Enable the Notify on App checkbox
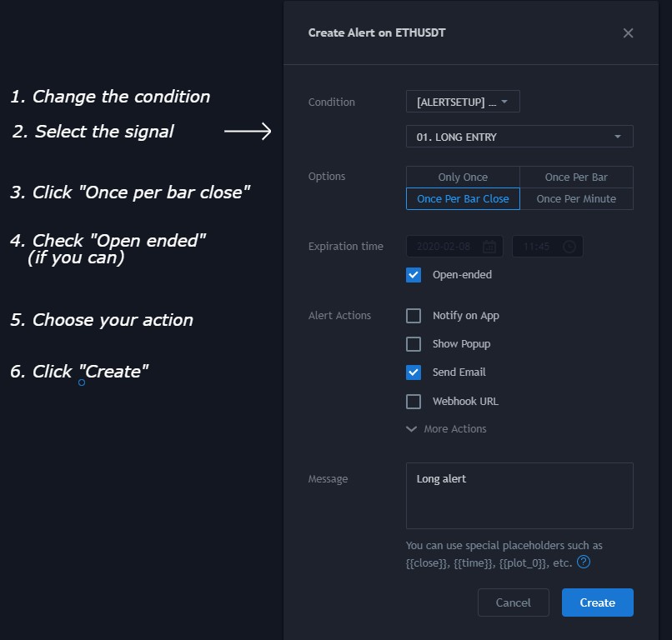The image size is (672, 640). point(414,316)
